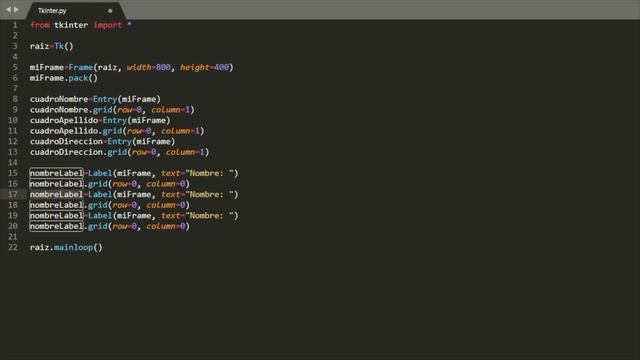Close Tkinter.py via unsaved dot
Image resolution: width=640 pixels, height=360 pixels.
point(110,11)
